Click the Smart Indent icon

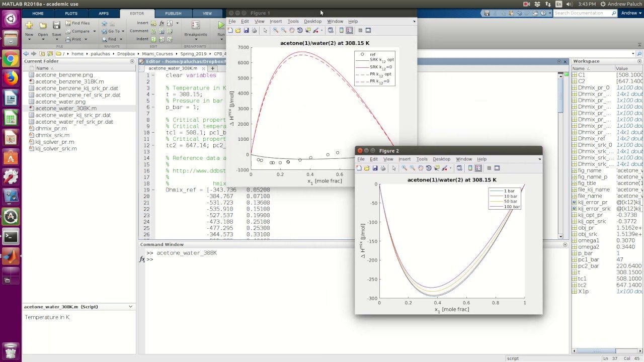click(x=153, y=39)
